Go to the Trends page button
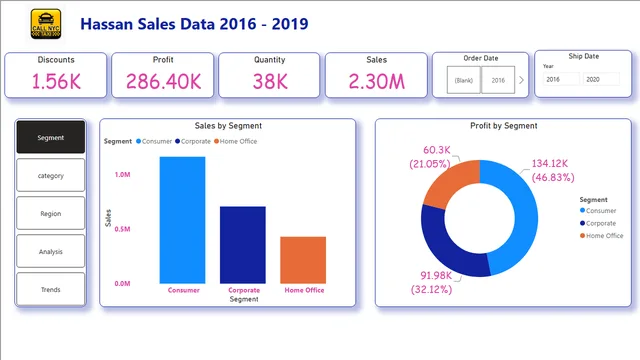The image size is (640, 360). tap(51, 289)
